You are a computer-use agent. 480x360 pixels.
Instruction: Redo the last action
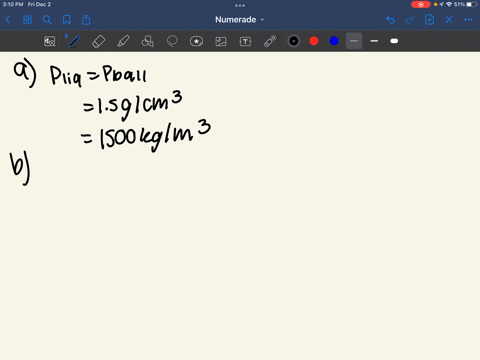410,20
